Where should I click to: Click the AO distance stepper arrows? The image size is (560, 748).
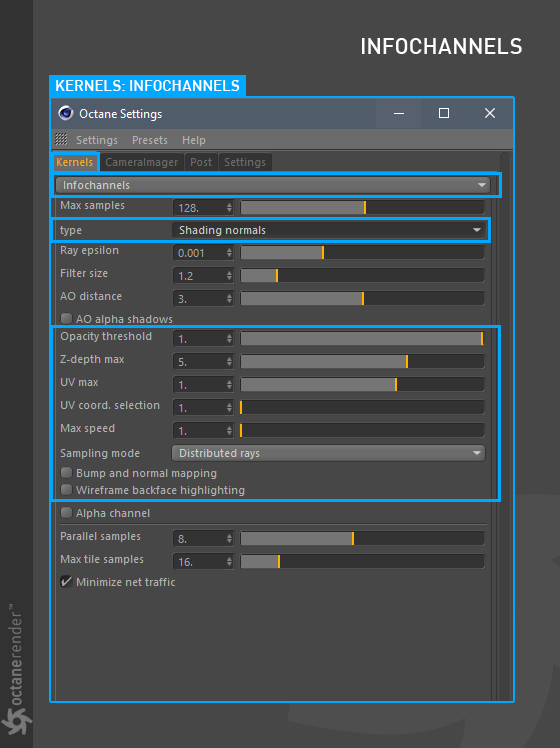(x=229, y=299)
